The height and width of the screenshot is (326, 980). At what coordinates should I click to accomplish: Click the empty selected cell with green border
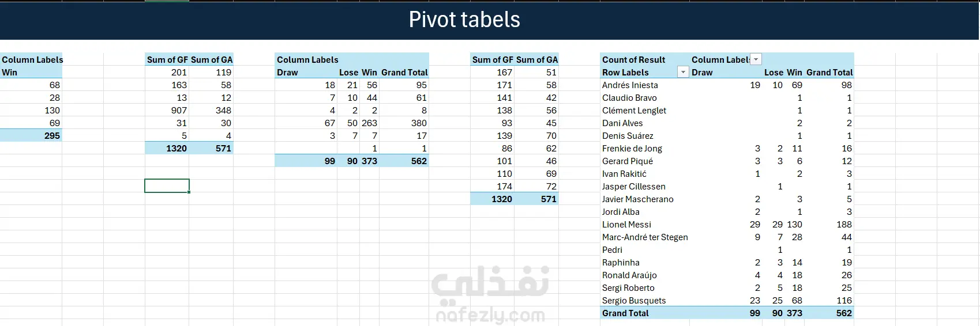[167, 186]
